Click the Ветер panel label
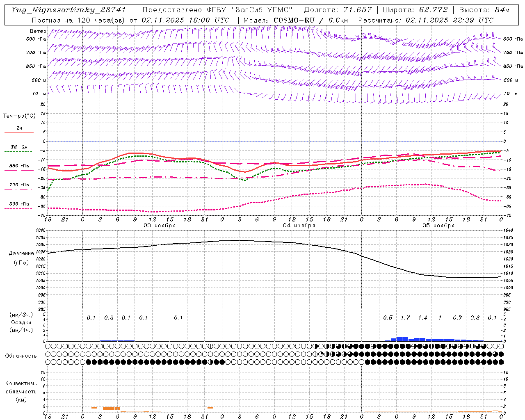This screenshot has height=420, width=525. point(38,31)
